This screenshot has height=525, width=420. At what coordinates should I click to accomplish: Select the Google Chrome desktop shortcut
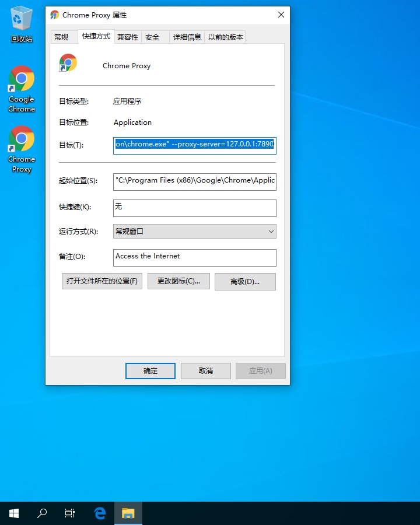coord(22,89)
